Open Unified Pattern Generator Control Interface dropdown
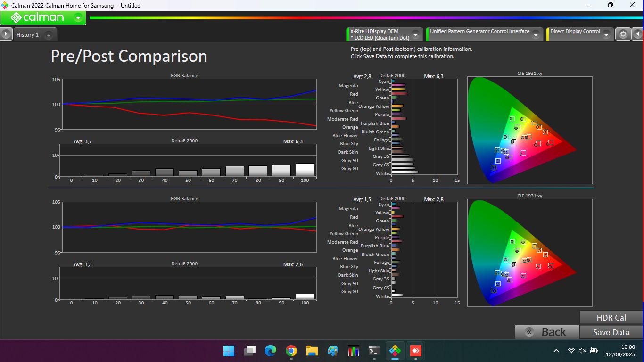 (x=536, y=35)
